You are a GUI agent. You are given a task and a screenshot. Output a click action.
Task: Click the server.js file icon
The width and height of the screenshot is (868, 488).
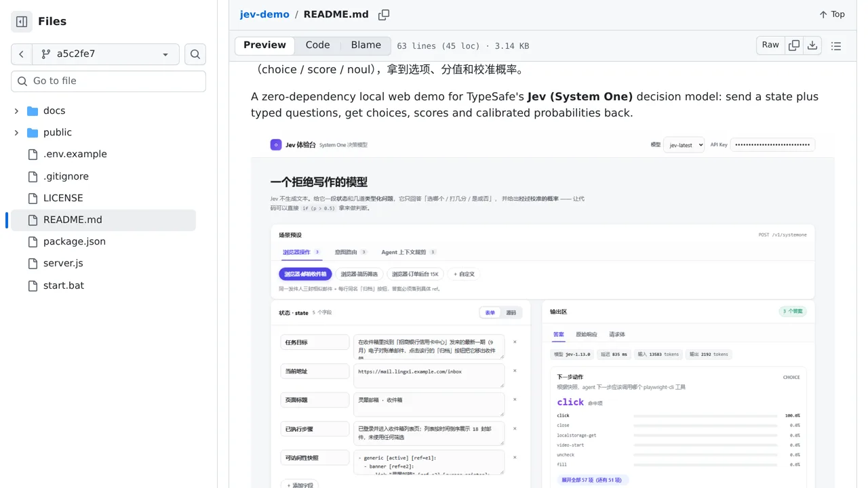33,263
